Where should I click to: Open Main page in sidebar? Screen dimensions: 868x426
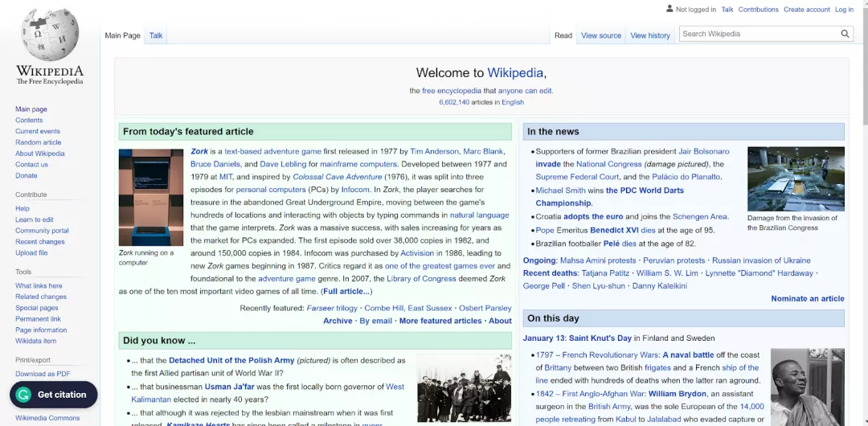pos(31,109)
